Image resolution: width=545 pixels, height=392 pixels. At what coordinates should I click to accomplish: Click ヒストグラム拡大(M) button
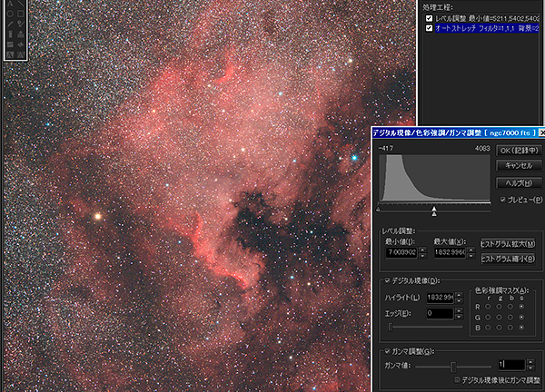(508, 244)
